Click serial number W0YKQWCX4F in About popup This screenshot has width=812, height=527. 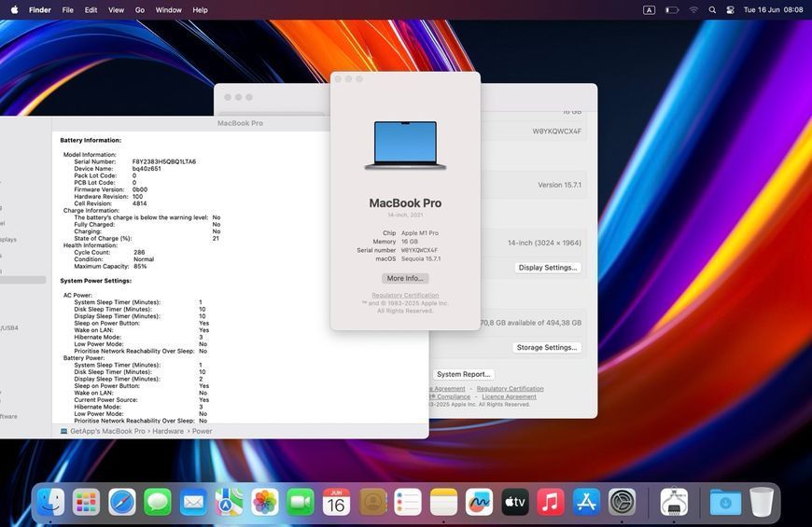[x=419, y=250]
